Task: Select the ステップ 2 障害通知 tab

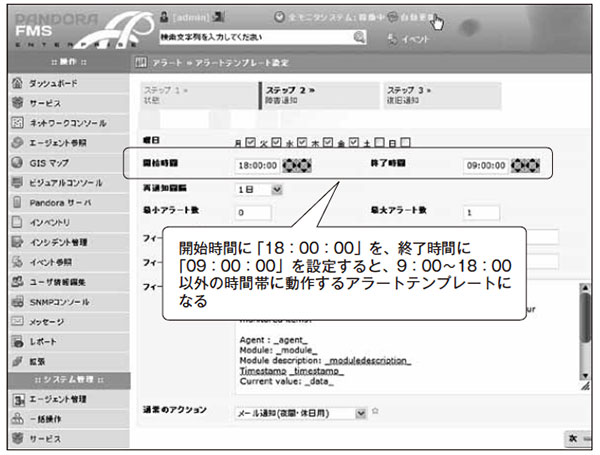Action: (x=320, y=96)
